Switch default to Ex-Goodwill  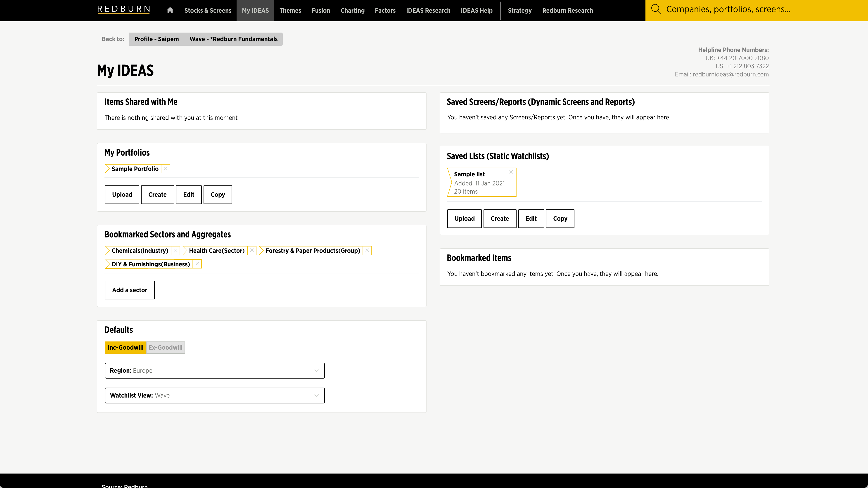click(166, 348)
